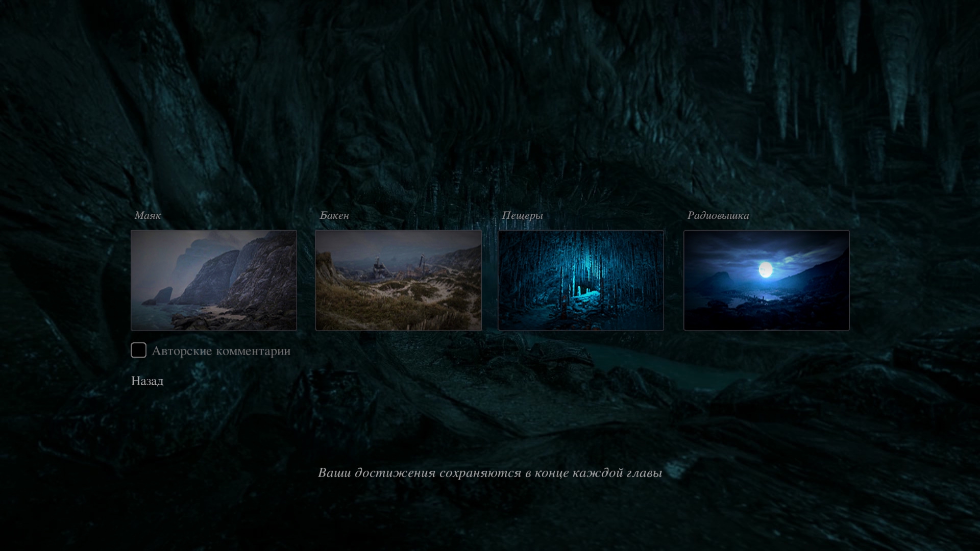Screen dimensions: 980x551
Task: Open the Бакен chapter thumbnail
Action: 398,280
